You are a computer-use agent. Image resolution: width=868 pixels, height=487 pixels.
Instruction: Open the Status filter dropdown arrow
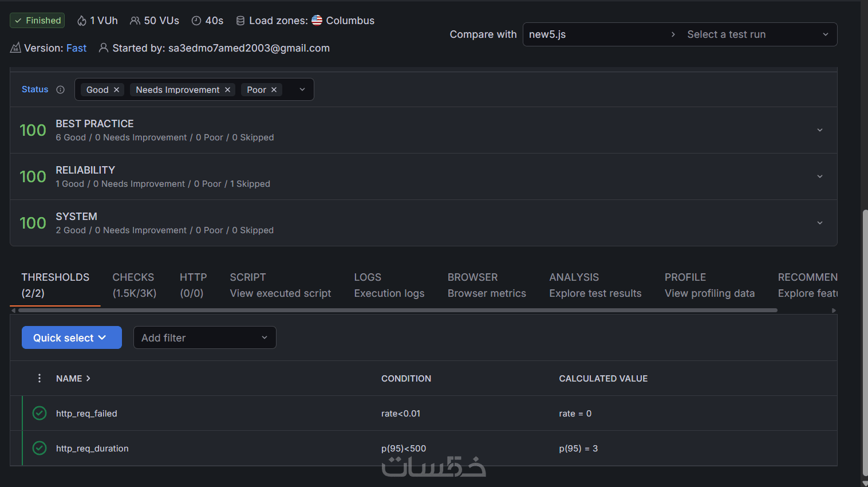(302, 89)
